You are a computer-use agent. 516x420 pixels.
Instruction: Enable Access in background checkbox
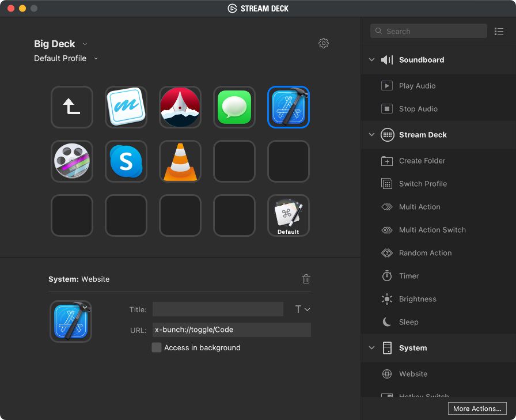pyautogui.click(x=157, y=347)
